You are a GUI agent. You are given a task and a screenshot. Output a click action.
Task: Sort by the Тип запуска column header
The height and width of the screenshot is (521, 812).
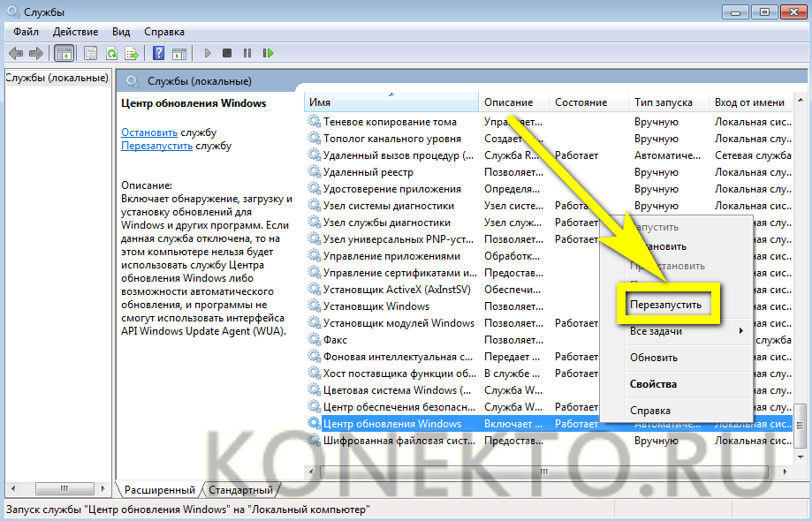[669, 102]
